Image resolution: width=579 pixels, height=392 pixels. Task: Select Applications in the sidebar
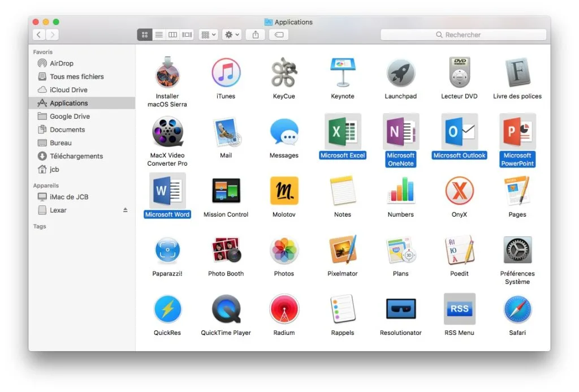click(81, 103)
